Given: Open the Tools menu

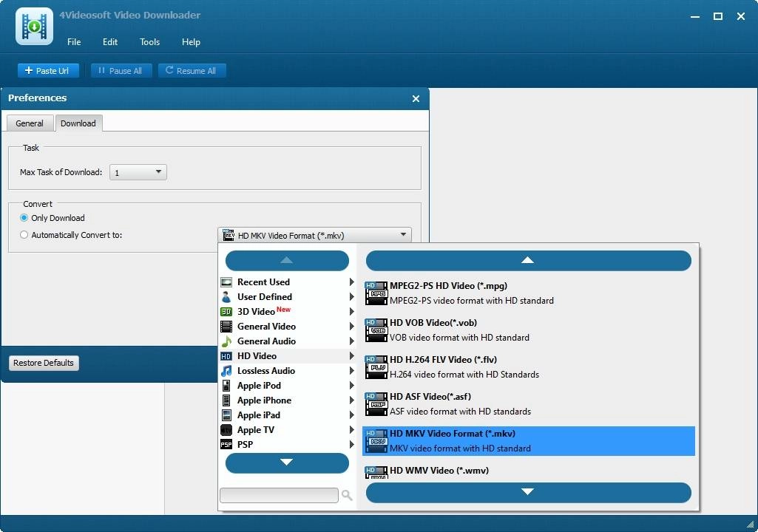Looking at the screenshot, I should coord(149,42).
